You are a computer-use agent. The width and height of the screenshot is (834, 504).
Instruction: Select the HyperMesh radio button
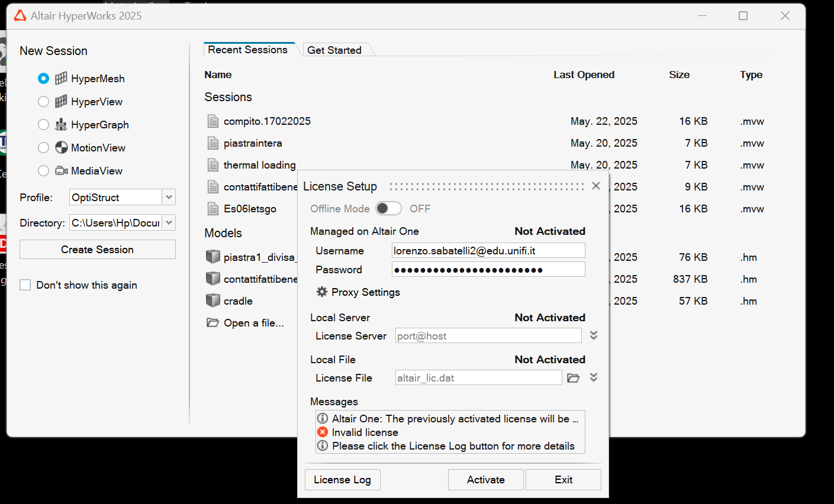click(x=43, y=78)
